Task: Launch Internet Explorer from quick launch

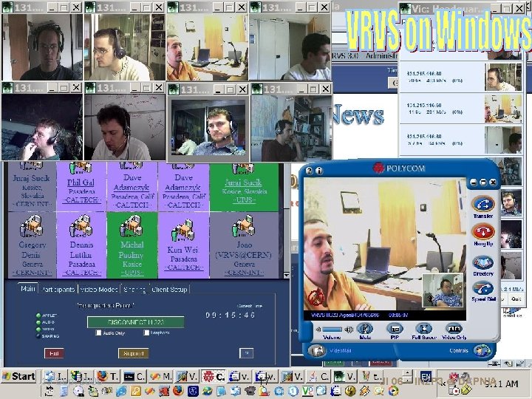Action: point(121,391)
